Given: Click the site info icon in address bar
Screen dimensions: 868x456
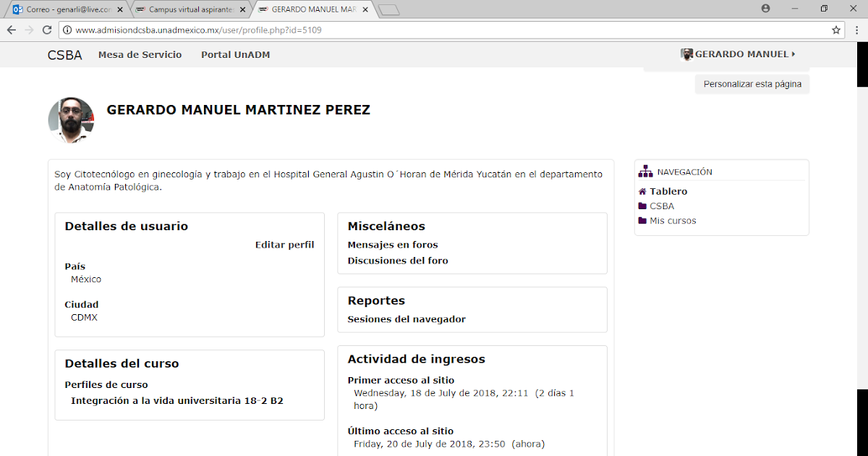Looking at the screenshot, I should point(66,30).
